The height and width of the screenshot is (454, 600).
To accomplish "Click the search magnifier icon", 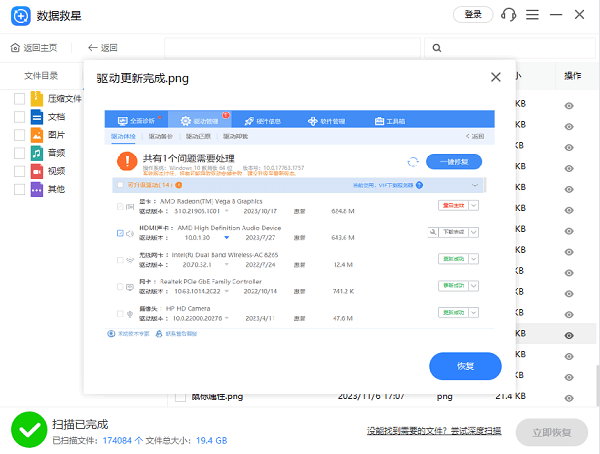I will (436, 48).
